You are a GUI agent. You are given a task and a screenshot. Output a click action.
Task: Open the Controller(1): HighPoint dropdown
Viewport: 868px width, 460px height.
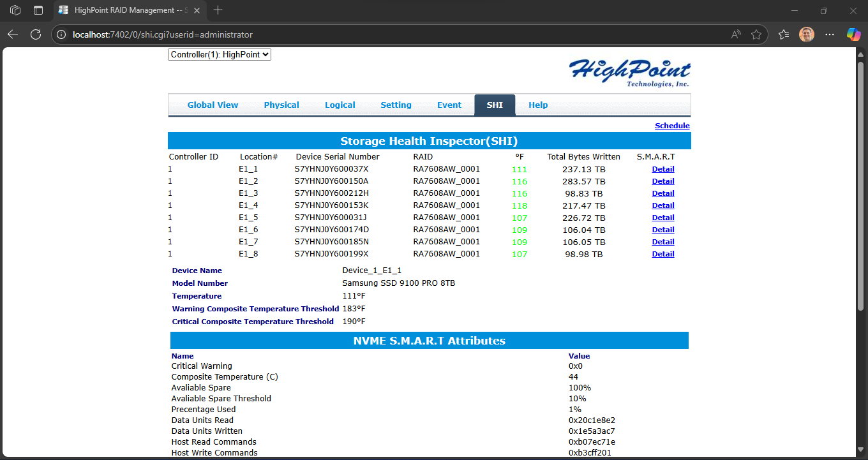[x=220, y=54]
